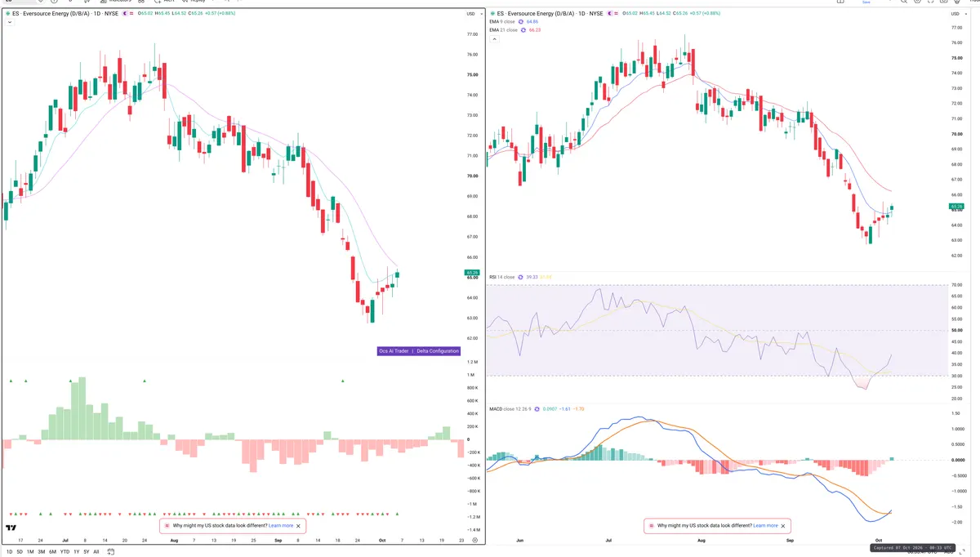980x557 pixels.
Task: Switch to YTD time range
Action: tap(65, 552)
